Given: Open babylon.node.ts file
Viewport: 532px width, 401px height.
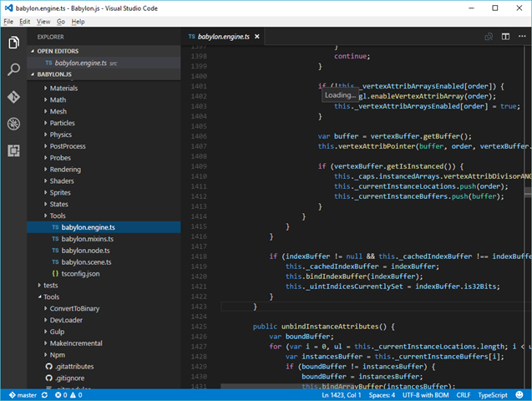Looking at the screenshot, I should coord(104,251).
